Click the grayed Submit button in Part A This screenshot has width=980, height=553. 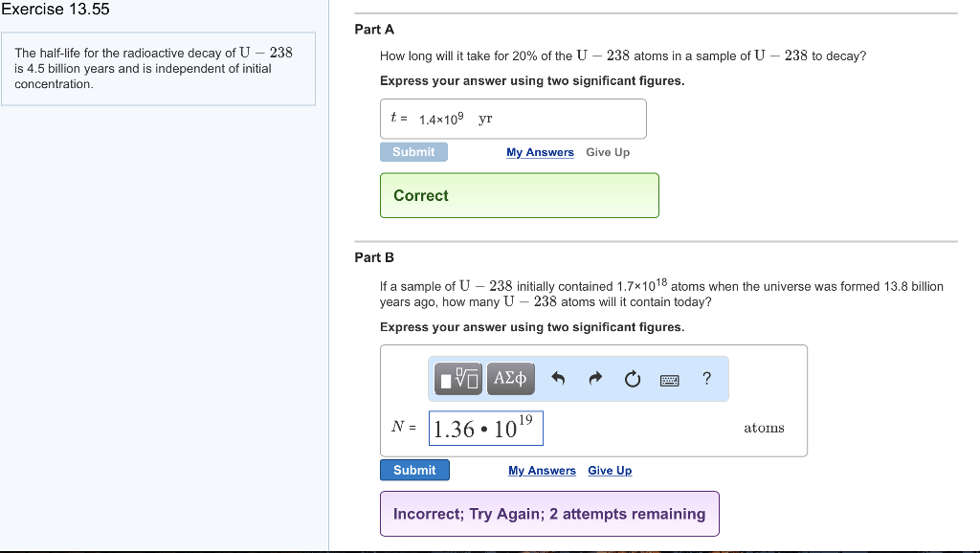point(413,151)
